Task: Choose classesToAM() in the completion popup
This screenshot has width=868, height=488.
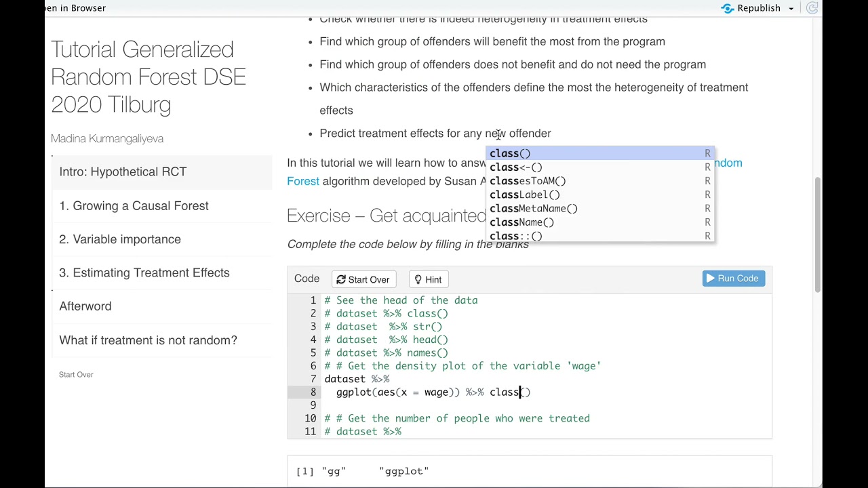Action: click(x=528, y=181)
